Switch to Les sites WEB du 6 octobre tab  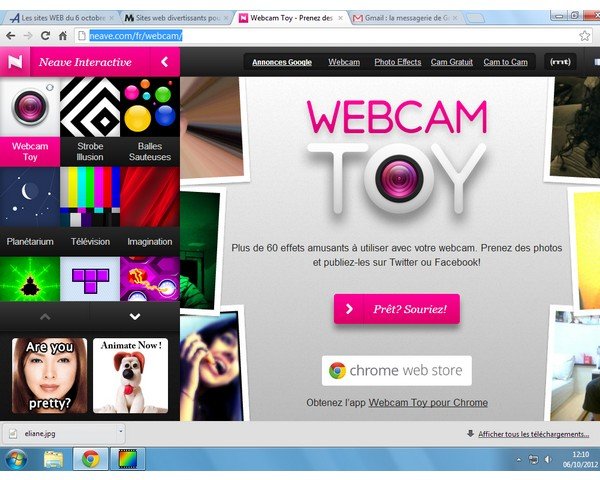click(61, 18)
